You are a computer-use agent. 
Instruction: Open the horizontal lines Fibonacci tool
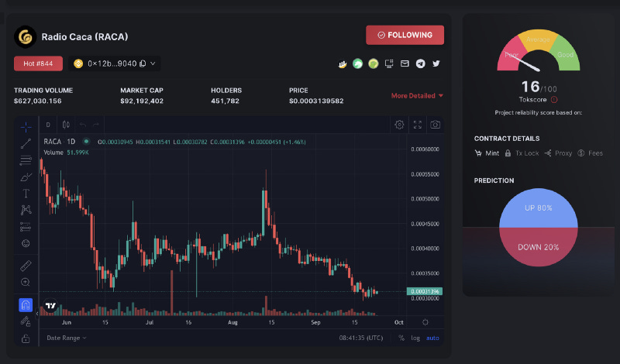[x=26, y=160]
